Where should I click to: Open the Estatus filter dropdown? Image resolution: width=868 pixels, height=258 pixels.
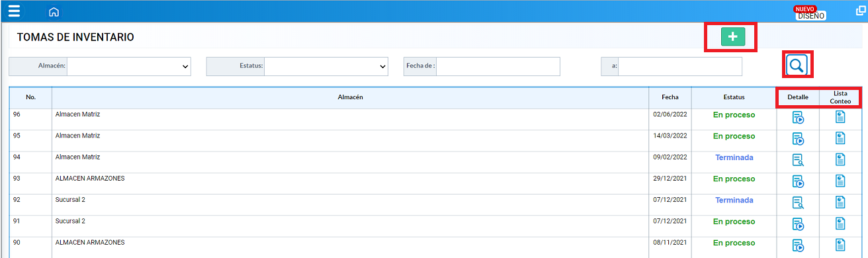326,66
